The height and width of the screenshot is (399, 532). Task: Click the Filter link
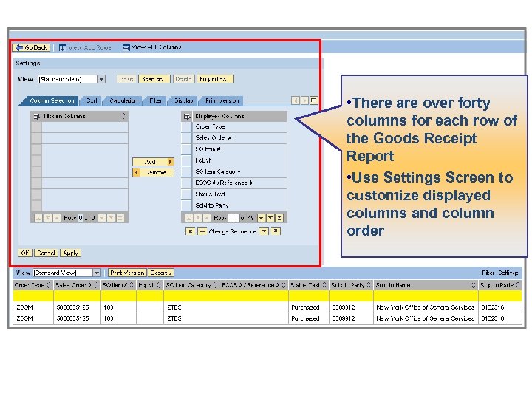[488, 273]
